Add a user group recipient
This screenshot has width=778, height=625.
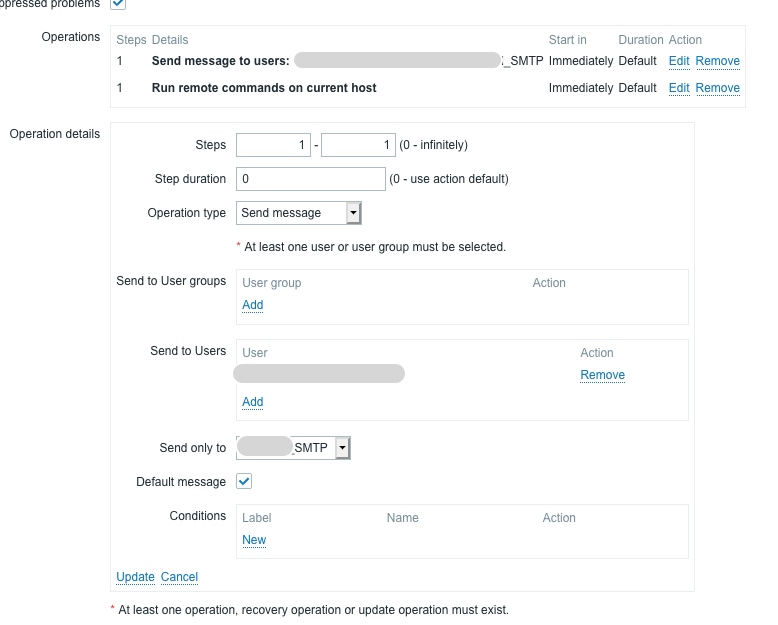point(253,305)
